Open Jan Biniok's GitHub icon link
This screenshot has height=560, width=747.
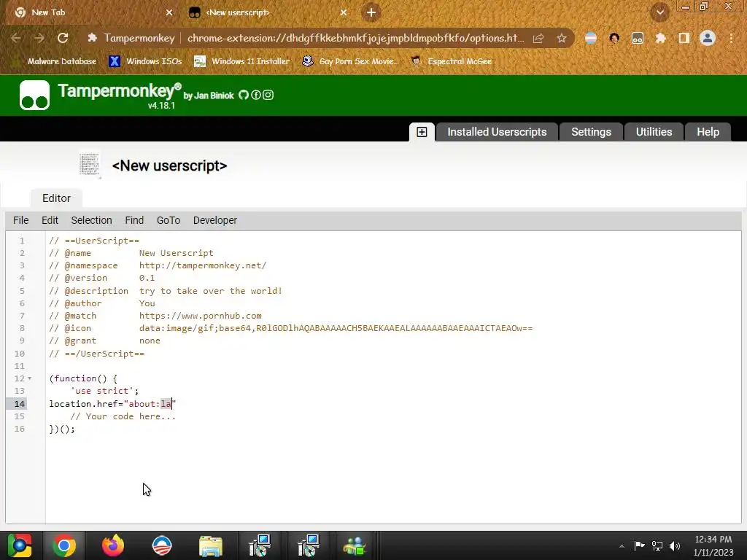tap(244, 95)
